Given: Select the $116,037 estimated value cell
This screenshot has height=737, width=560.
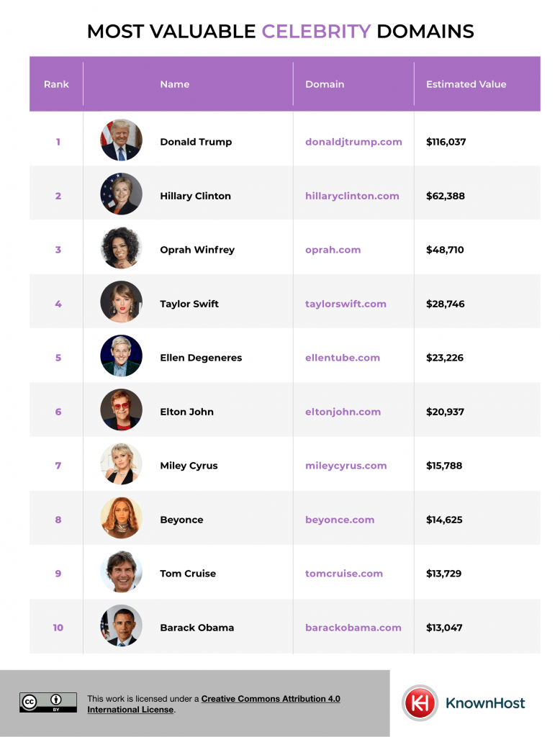Looking at the screenshot, I should [446, 142].
